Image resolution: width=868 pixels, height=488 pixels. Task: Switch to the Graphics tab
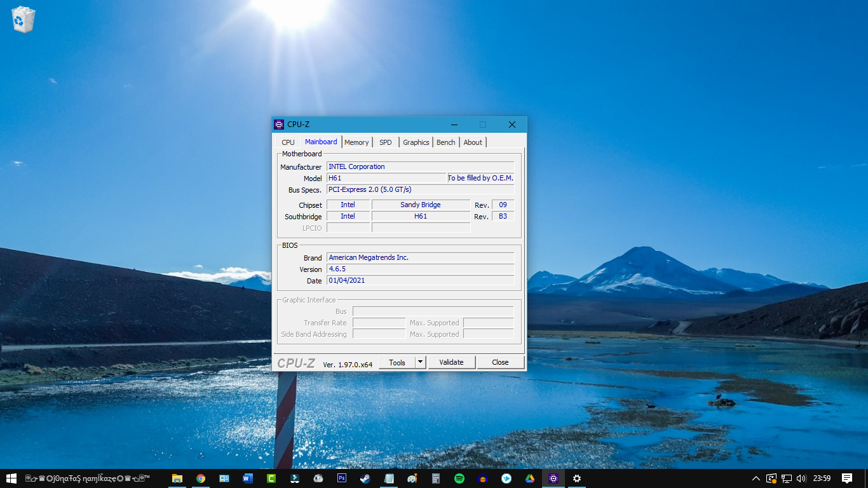coord(416,142)
